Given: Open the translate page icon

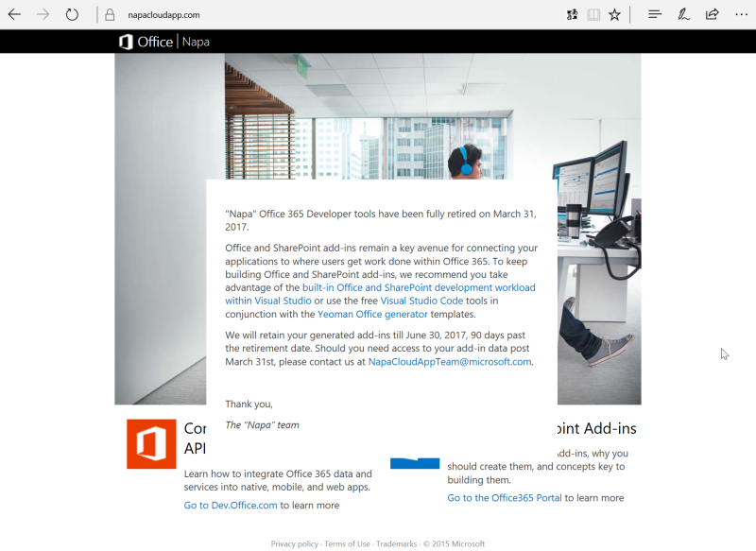Looking at the screenshot, I should [x=573, y=15].
